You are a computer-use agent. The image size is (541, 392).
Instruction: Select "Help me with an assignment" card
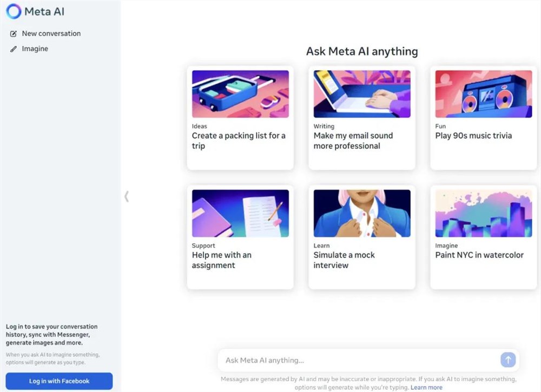(222, 260)
